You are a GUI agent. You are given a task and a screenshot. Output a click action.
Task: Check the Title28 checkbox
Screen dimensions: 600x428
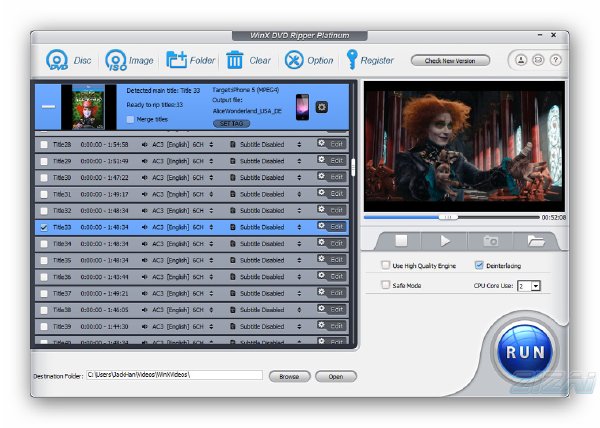pos(44,145)
